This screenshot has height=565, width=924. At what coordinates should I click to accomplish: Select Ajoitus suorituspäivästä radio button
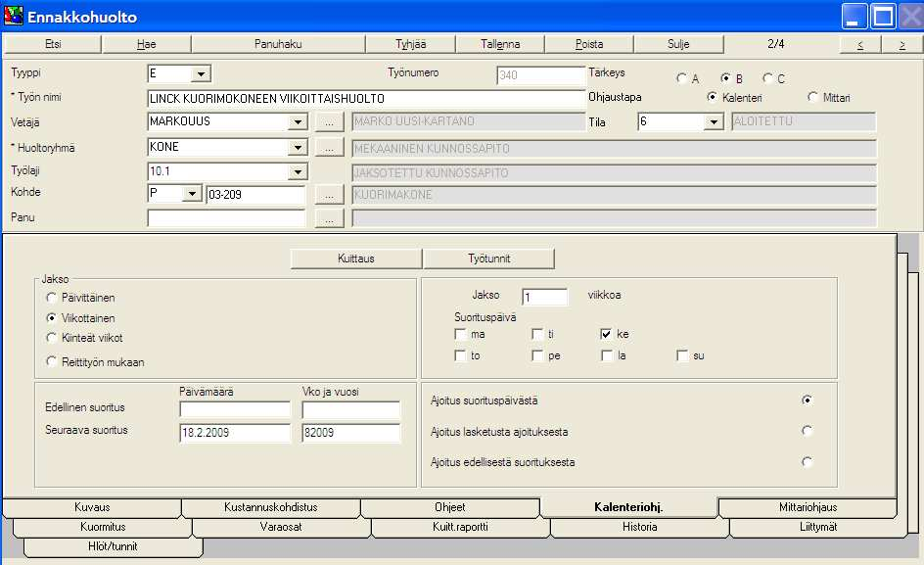[x=807, y=400]
